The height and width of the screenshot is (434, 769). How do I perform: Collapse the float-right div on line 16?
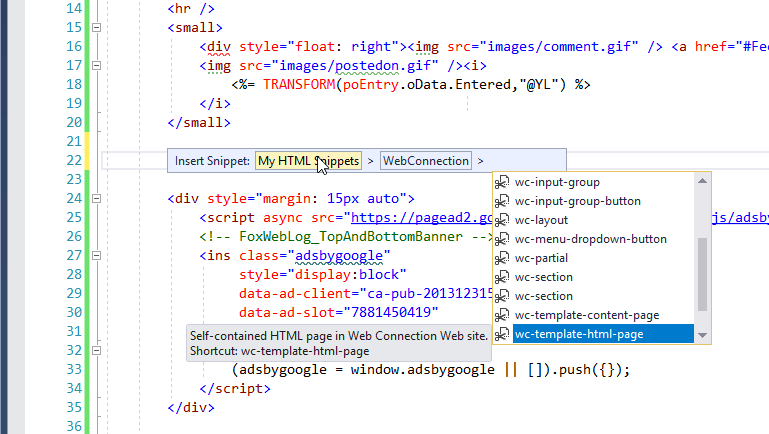click(97, 47)
